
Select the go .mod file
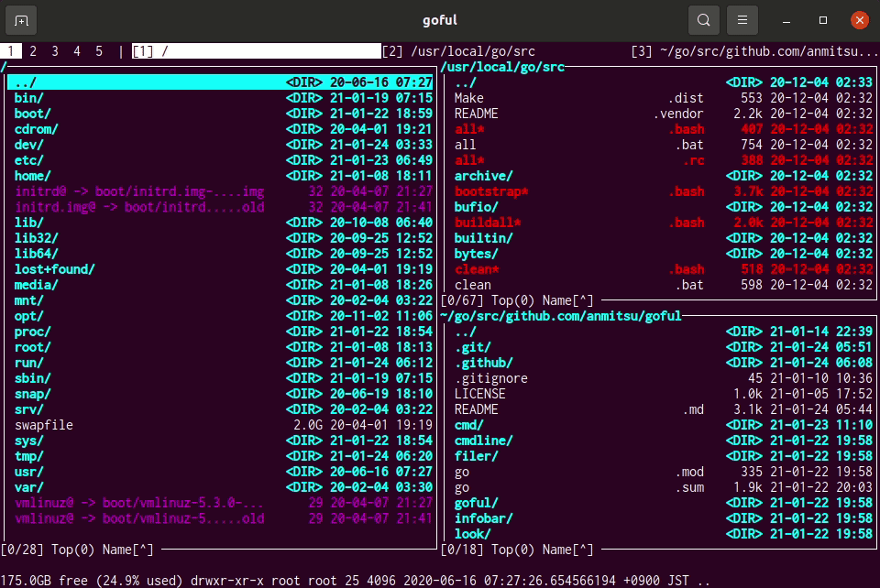[x=664, y=472]
